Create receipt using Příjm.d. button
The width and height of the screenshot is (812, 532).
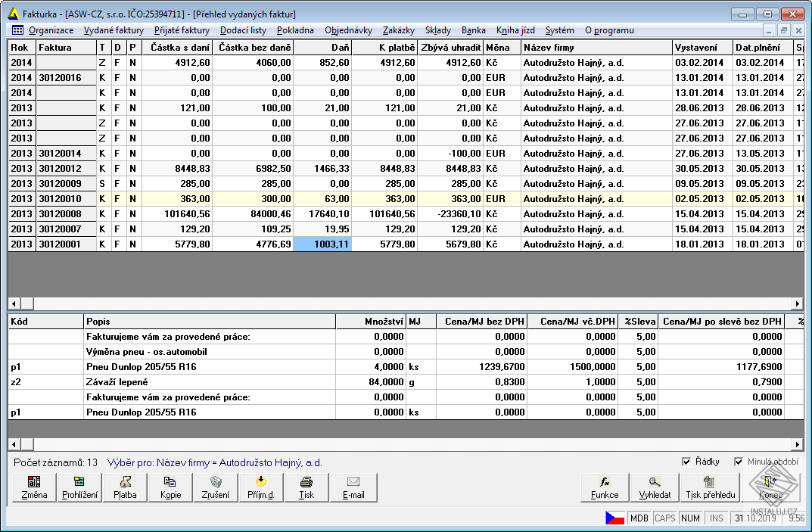point(261,488)
